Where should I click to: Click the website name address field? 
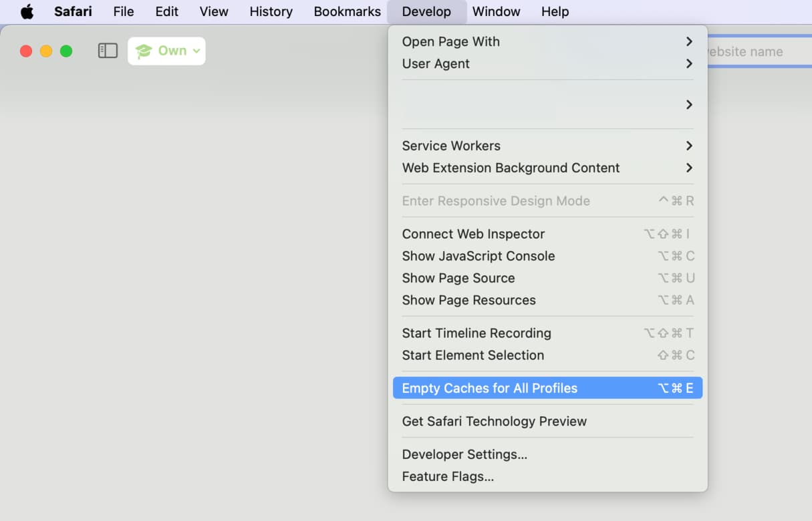pyautogui.click(x=759, y=51)
